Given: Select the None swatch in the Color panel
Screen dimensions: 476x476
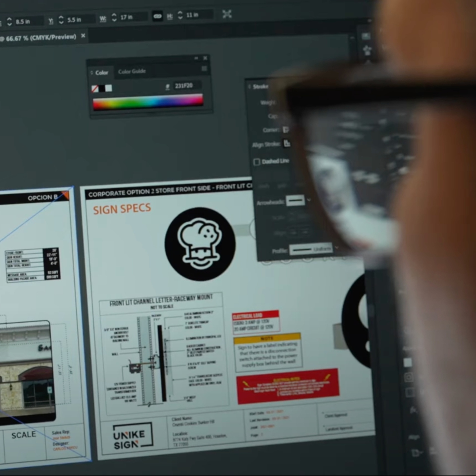Looking at the screenshot, I should tap(95, 89).
